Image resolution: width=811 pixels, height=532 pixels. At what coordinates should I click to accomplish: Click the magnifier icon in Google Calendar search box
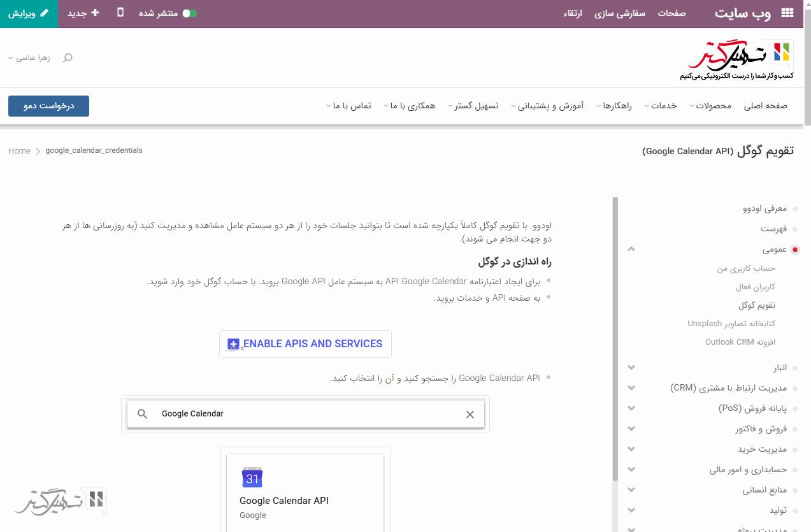point(143,414)
